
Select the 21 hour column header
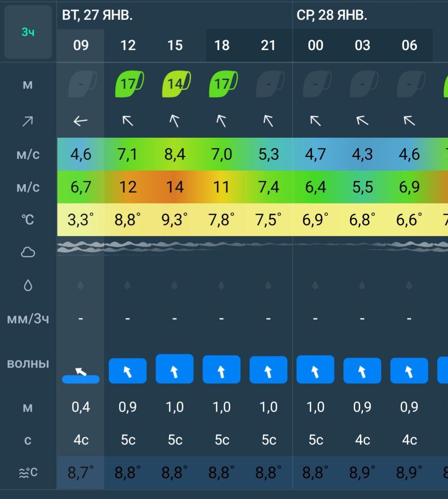point(268,45)
